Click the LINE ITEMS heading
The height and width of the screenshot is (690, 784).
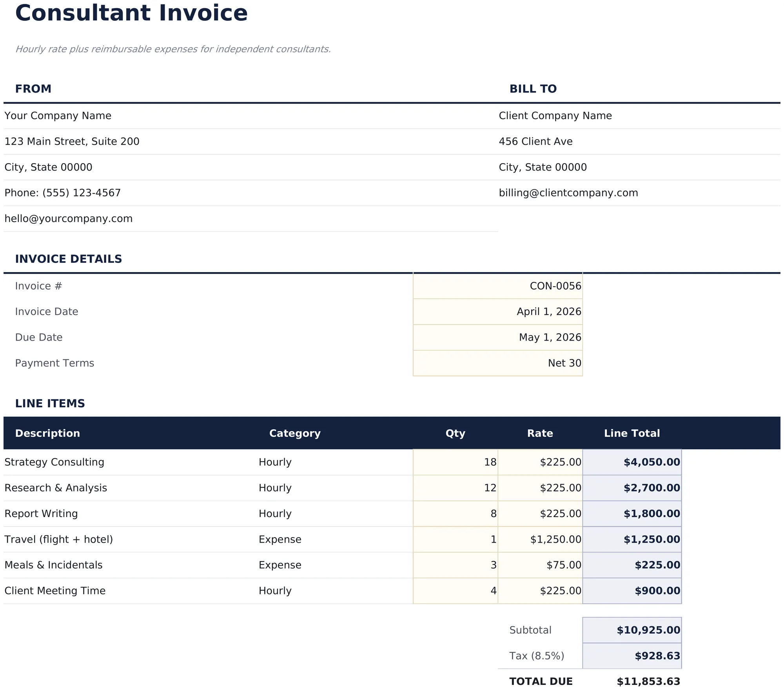(50, 404)
